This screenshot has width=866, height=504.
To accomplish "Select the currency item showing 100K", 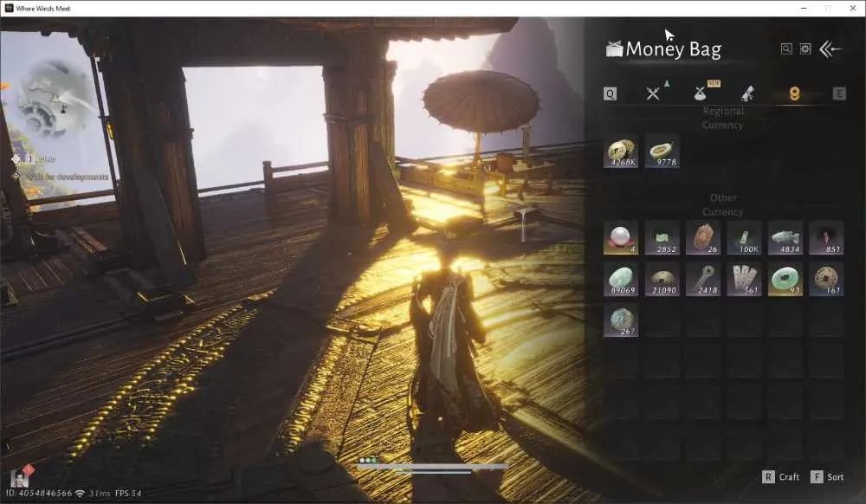I will click(745, 238).
